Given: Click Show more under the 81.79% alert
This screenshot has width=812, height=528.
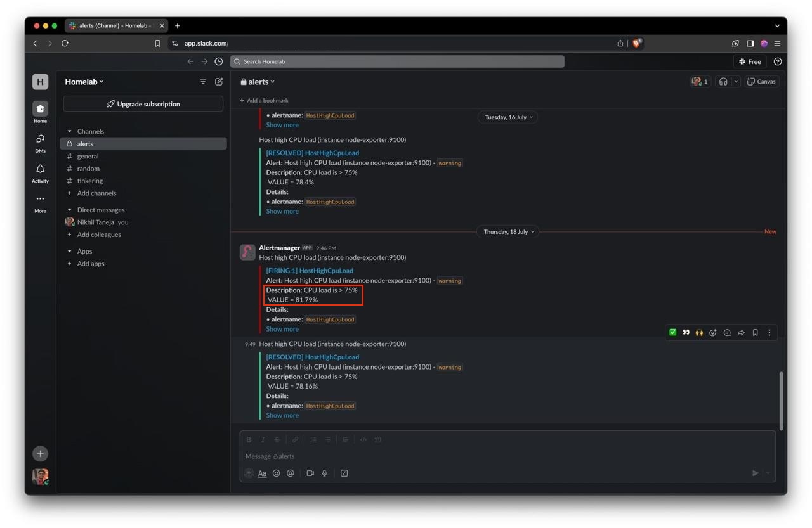Looking at the screenshot, I should click(282, 329).
